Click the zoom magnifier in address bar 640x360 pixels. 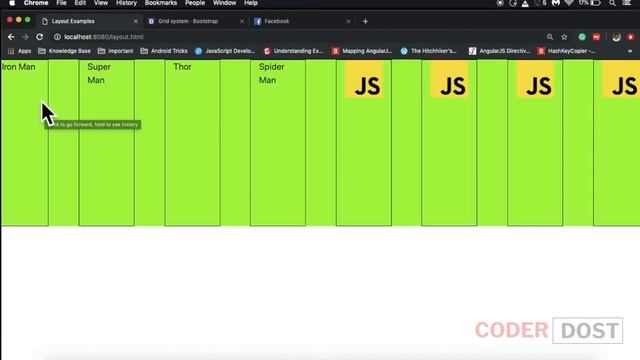(550, 37)
